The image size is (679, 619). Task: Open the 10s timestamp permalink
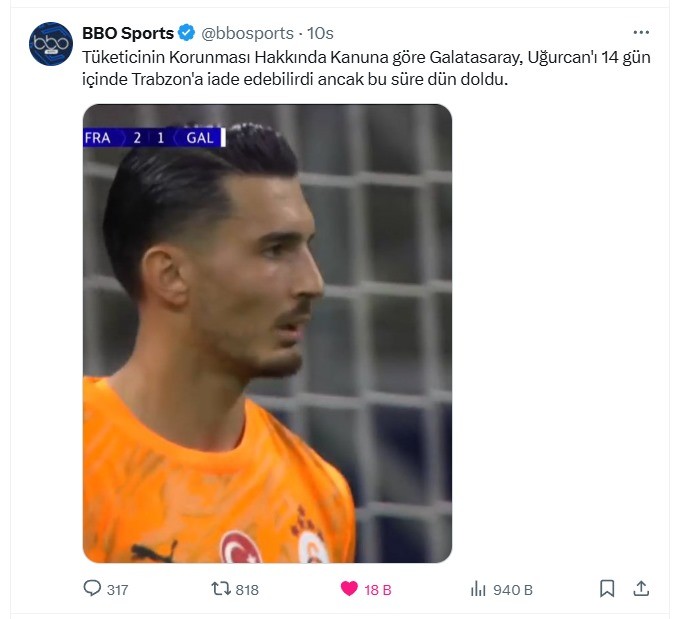[320, 33]
